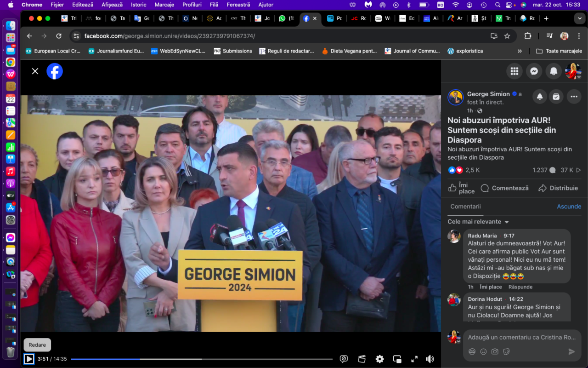Screen dimensions: 588x368
Task: Open site information icon in address bar
Action: click(76, 36)
